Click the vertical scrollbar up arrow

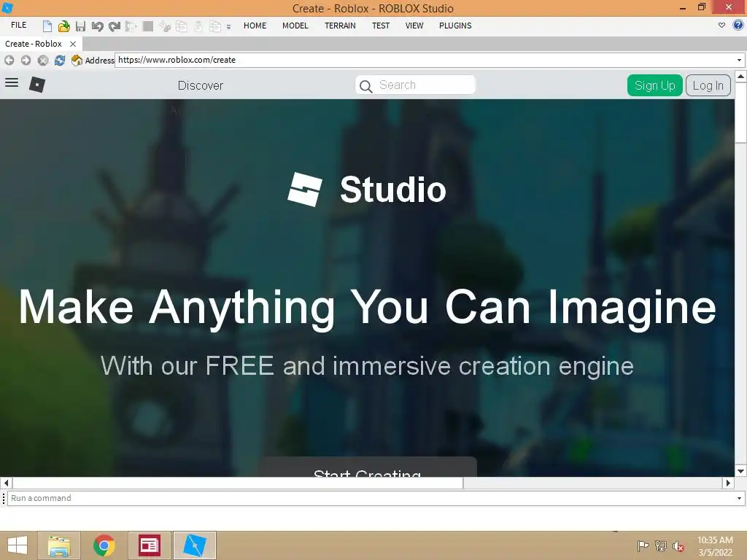coord(741,76)
